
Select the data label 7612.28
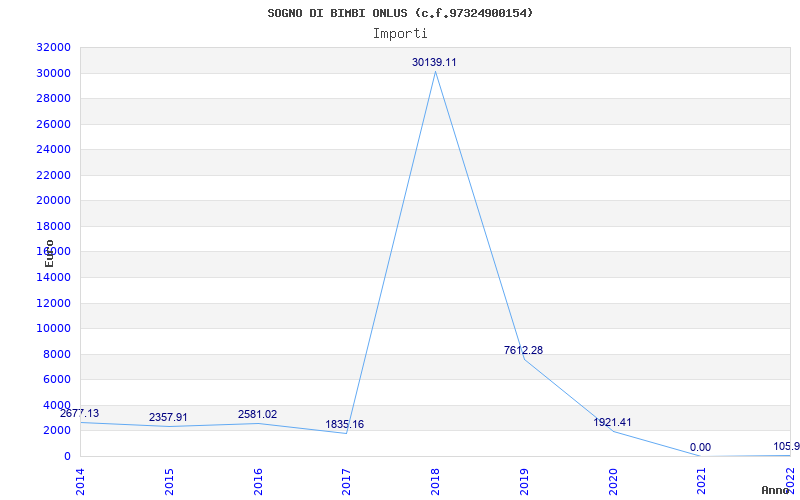coord(523,351)
